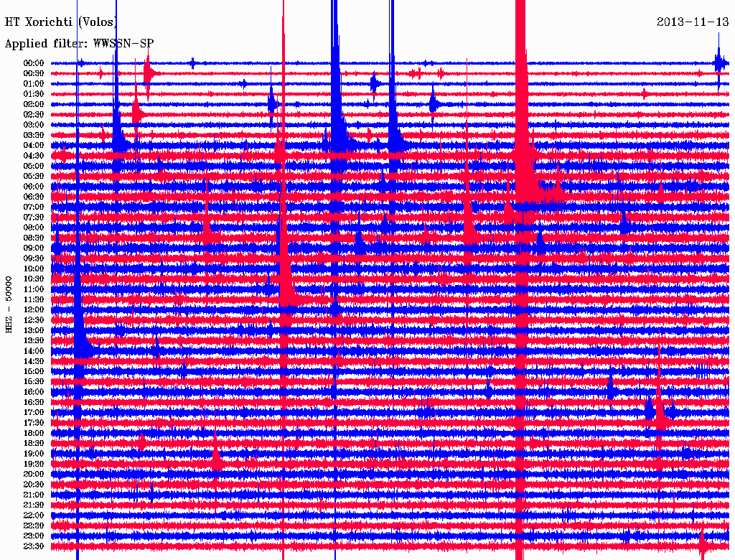Click the vertical axis label 'HHZ - 50000'
The image size is (735, 560).
point(9,305)
